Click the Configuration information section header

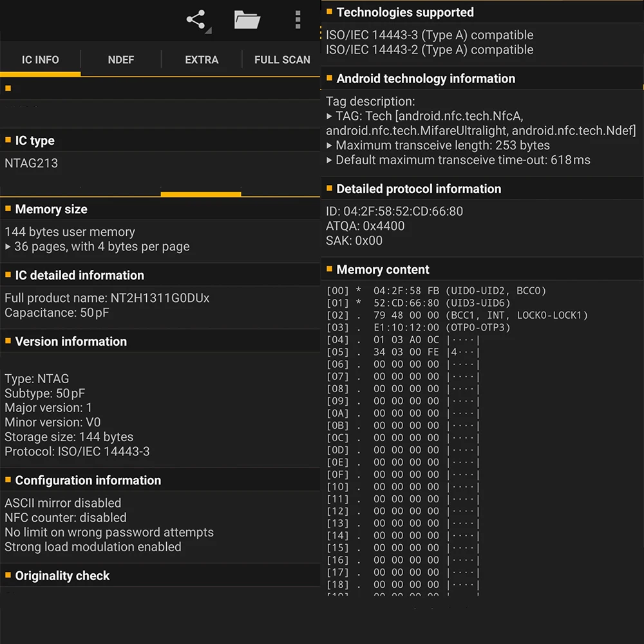coord(88,480)
